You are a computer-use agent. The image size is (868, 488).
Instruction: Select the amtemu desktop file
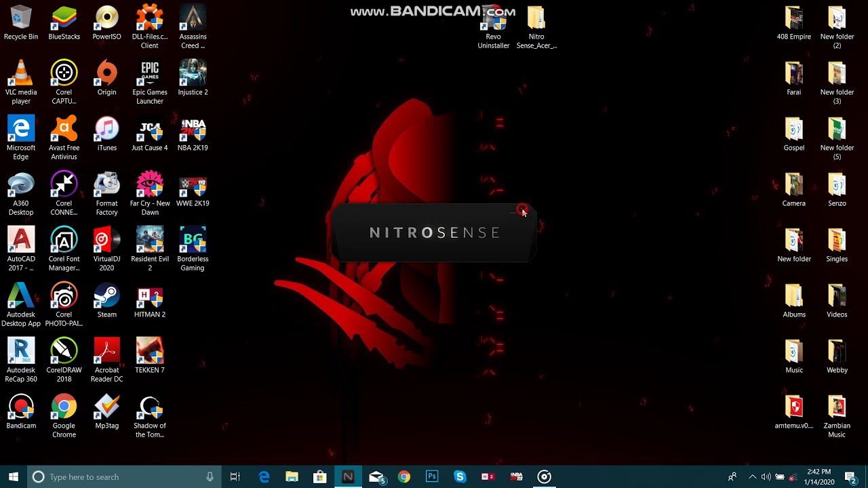tap(794, 412)
